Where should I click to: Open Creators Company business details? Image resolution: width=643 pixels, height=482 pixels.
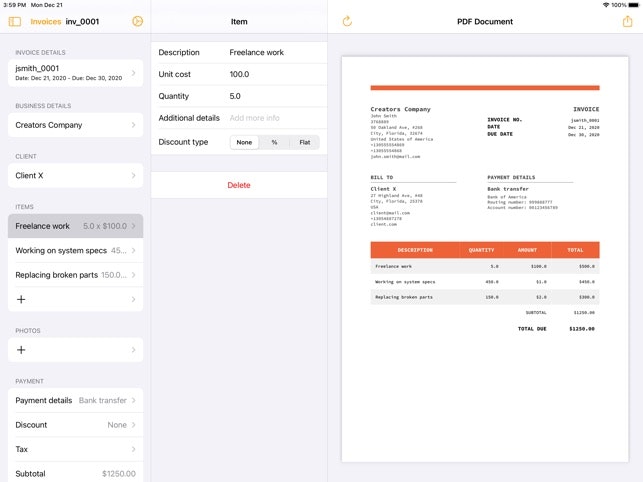pyautogui.click(x=75, y=125)
